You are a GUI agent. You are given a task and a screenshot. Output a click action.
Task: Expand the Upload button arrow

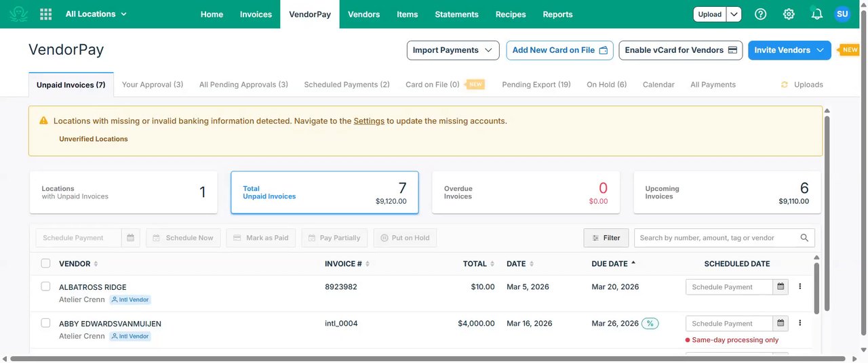[x=734, y=14]
